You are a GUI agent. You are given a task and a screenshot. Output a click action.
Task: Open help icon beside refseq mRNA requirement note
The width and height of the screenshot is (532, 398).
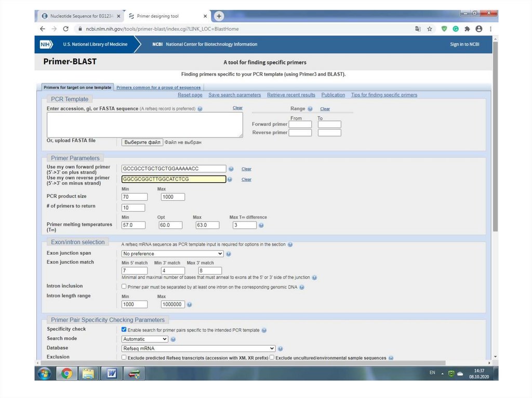290,244
